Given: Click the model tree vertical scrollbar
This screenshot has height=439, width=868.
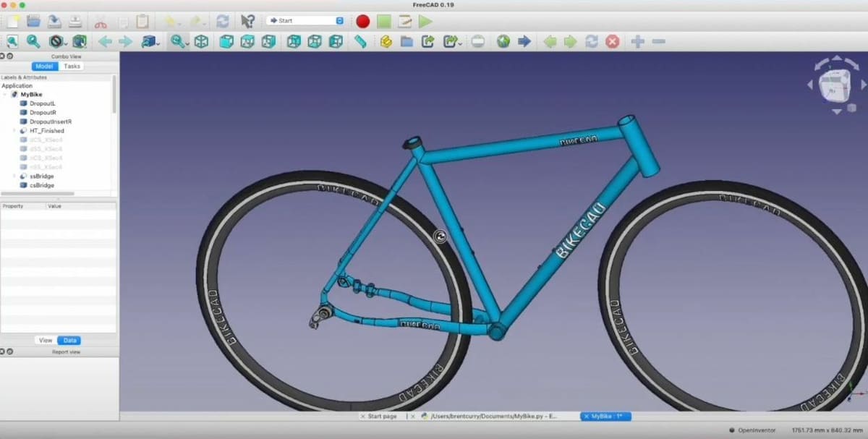Looking at the screenshot, I should [114, 94].
